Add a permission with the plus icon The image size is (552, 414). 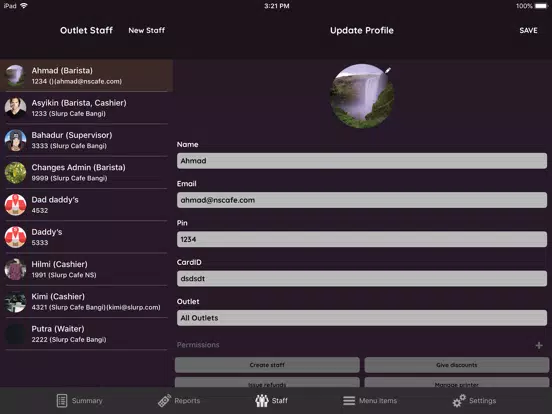pyautogui.click(x=539, y=345)
